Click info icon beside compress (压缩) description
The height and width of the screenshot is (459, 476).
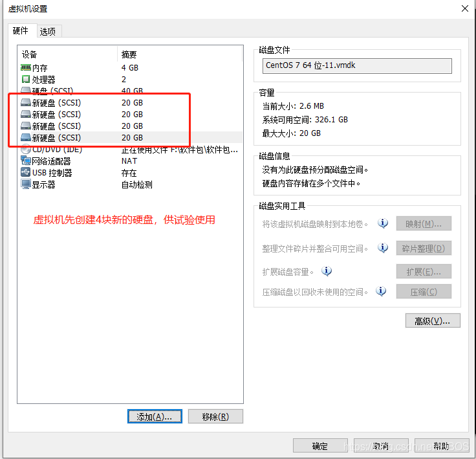click(381, 291)
